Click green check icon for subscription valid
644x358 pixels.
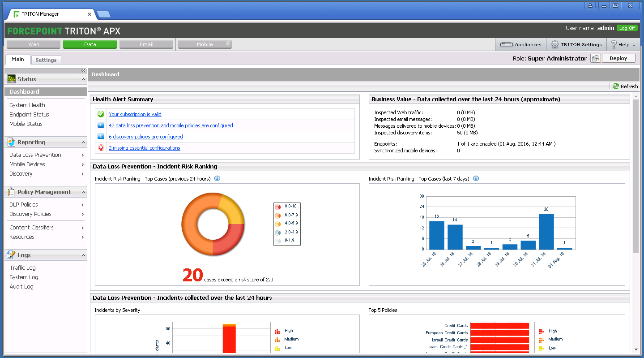[101, 114]
